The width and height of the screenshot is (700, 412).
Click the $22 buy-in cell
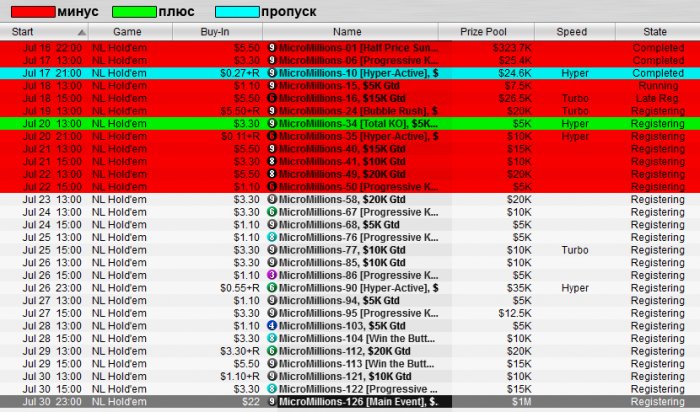250,402
